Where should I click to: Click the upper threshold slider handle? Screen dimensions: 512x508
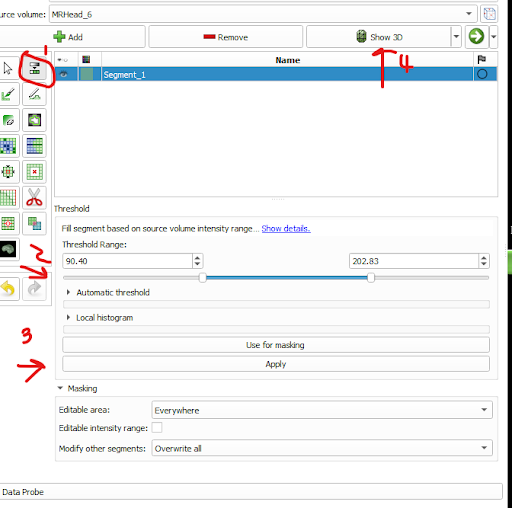tap(371, 278)
